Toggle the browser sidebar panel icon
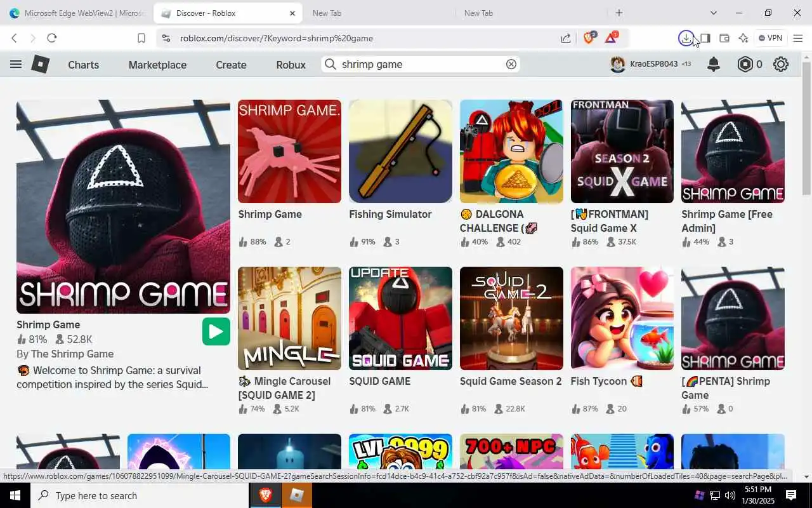The image size is (812, 508). 705,38
